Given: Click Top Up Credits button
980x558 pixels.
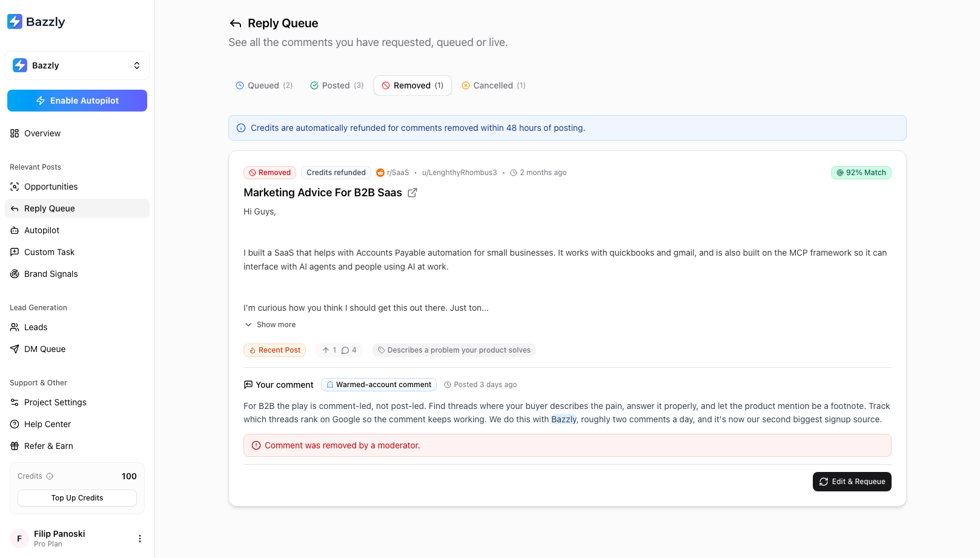Looking at the screenshot, I should click(77, 498).
